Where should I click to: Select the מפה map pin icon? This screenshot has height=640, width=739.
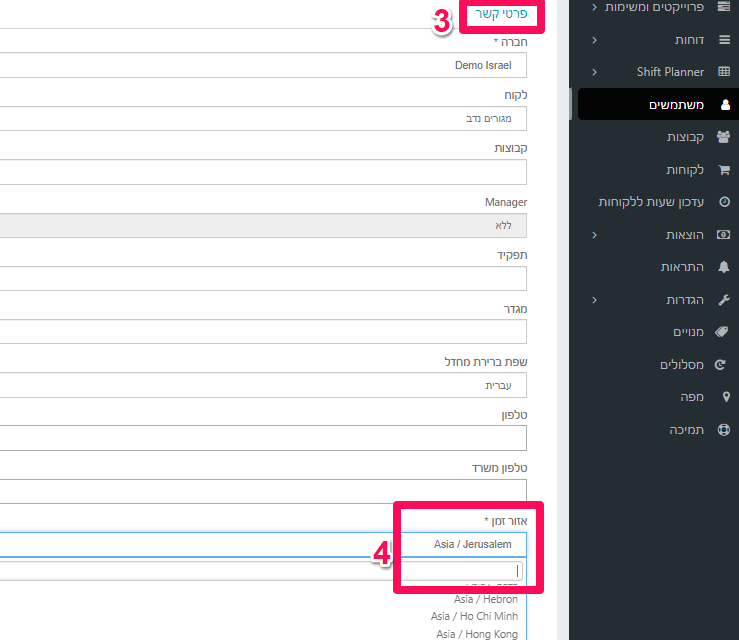pos(726,397)
